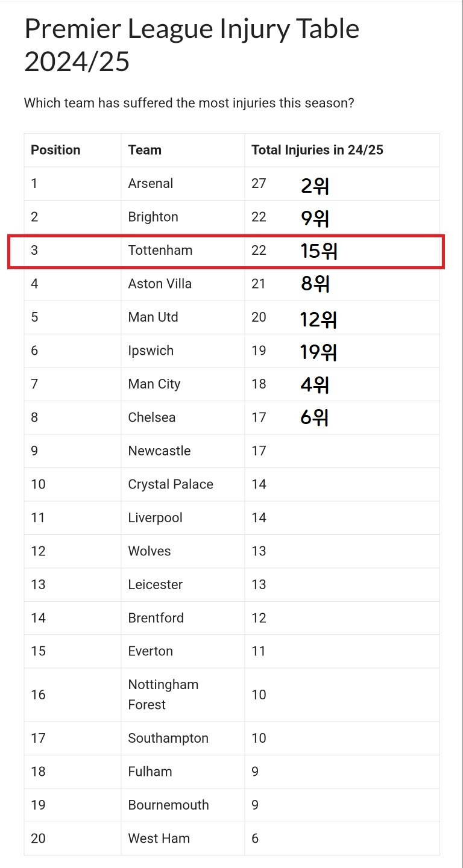Select the Team column header
This screenshot has height=868, width=463.
click(x=145, y=150)
